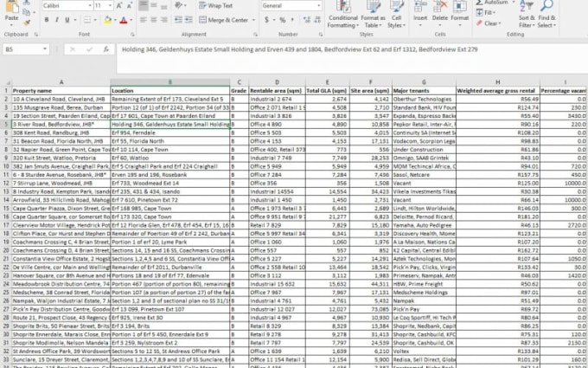Image resolution: width=588 pixels, height=368 pixels.
Task: Click the Accounting dollar format icon
Action: click(x=266, y=20)
